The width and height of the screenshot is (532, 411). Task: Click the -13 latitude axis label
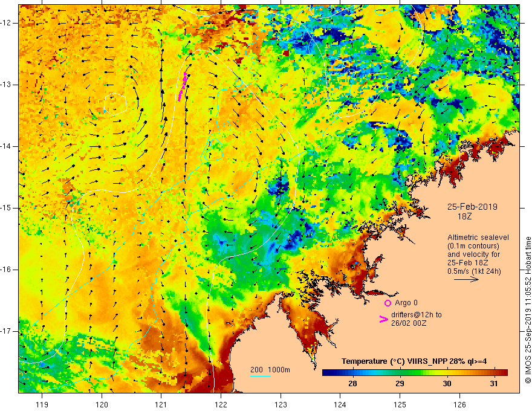click(x=7, y=85)
